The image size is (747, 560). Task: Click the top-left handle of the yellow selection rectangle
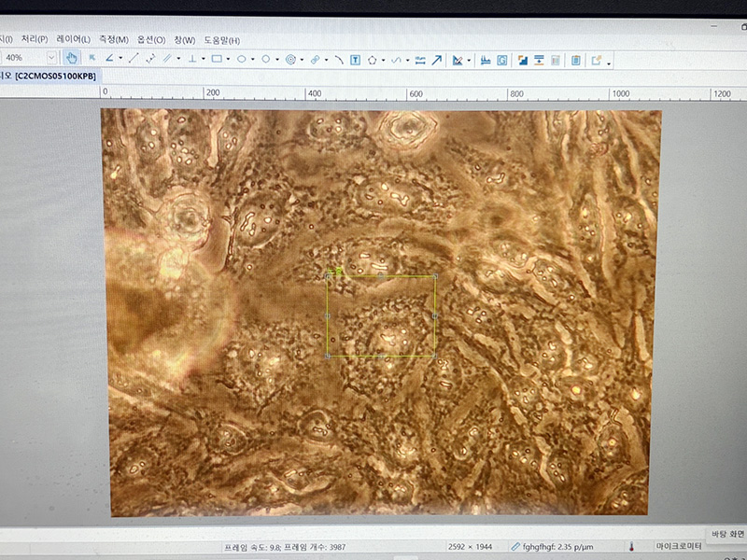pos(327,276)
